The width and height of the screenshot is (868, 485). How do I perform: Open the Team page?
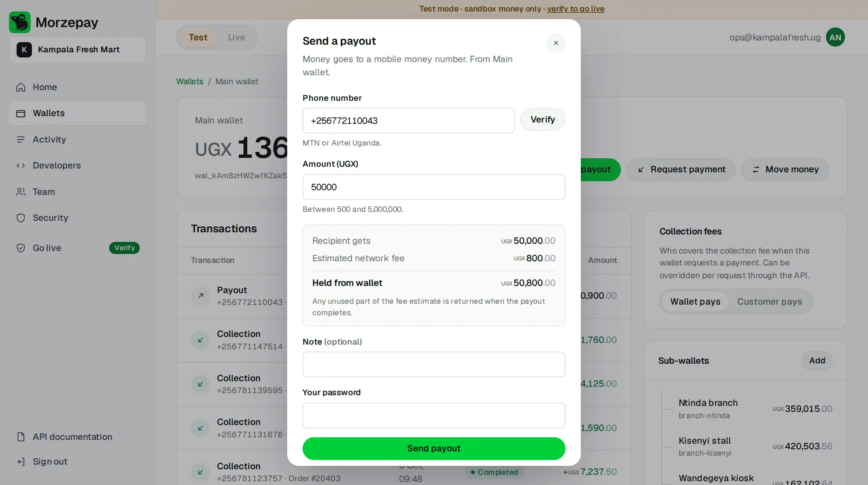point(77,191)
